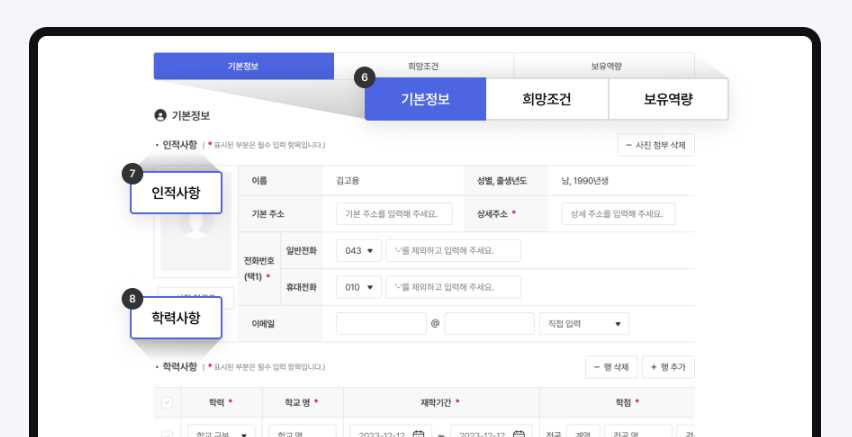Viewport: 852px width, 437px height.
Task: Open the 직접 입력 email domain dropdown
Action: coord(584,323)
